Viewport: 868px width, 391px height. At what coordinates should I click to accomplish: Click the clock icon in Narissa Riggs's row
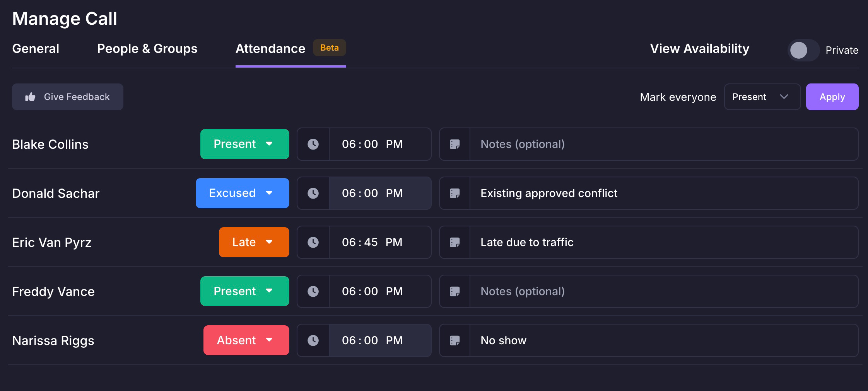click(313, 340)
